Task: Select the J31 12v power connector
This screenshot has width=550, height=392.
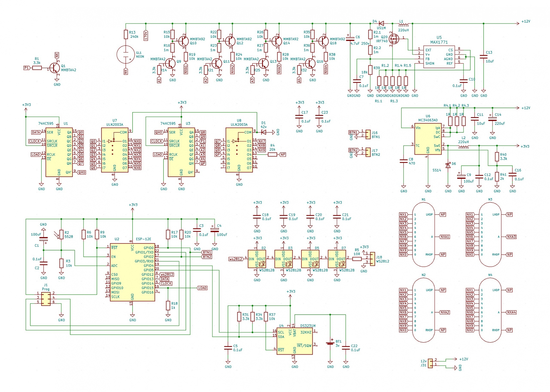Action: pyautogui.click(x=430, y=363)
